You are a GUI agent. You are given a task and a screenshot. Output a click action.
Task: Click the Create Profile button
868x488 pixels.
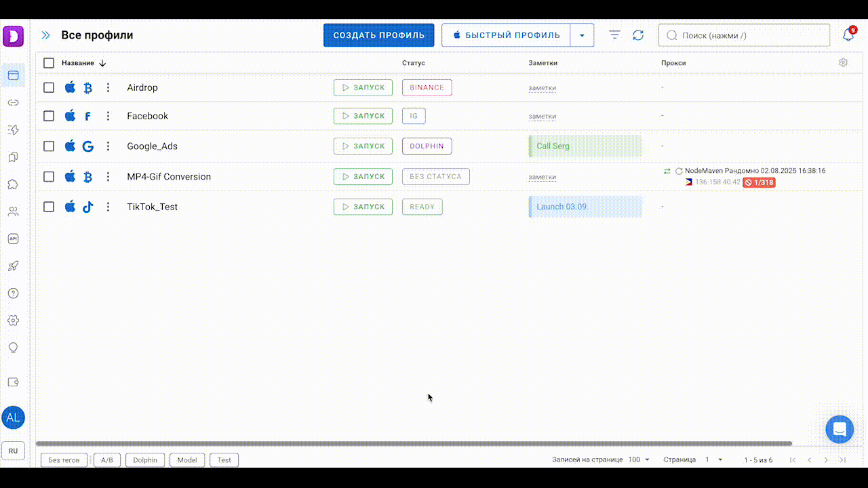378,35
